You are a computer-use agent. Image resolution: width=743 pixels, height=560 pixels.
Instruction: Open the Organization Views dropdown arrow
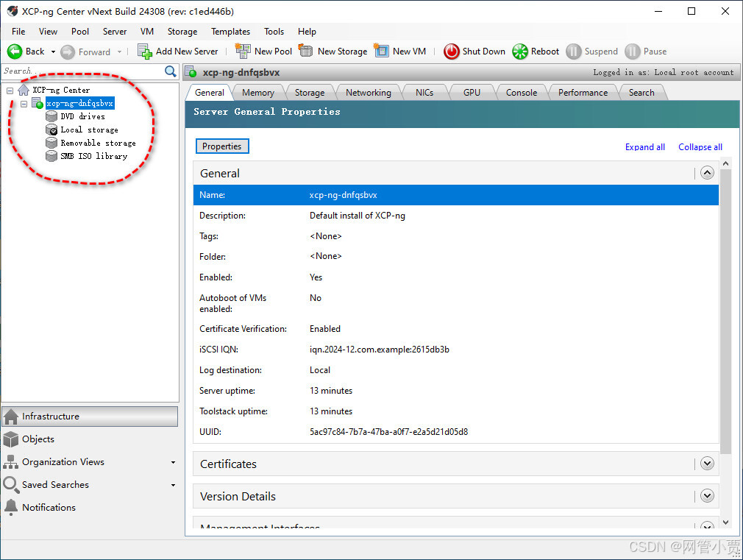coord(173,462)
